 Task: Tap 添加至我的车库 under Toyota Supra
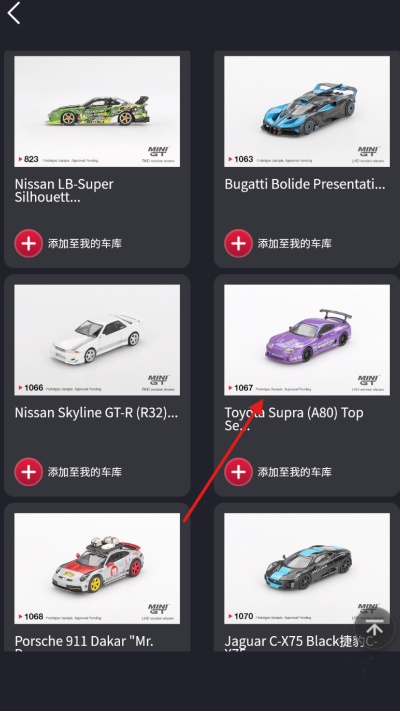[295, 472]
